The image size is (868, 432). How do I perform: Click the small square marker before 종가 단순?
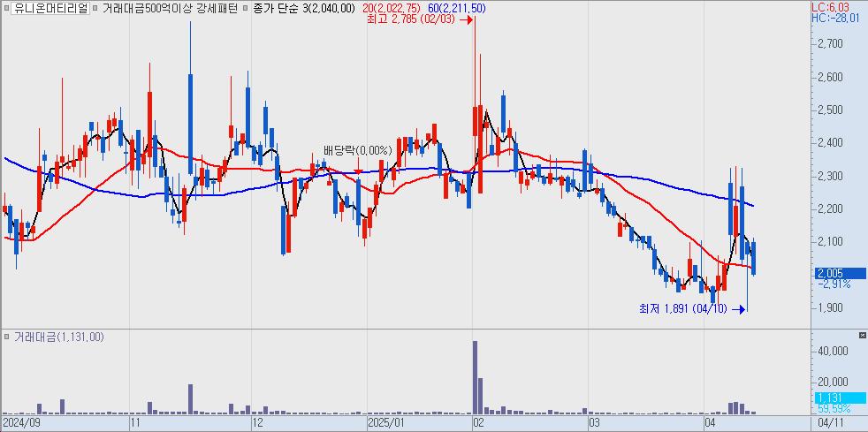click(245, 8)
